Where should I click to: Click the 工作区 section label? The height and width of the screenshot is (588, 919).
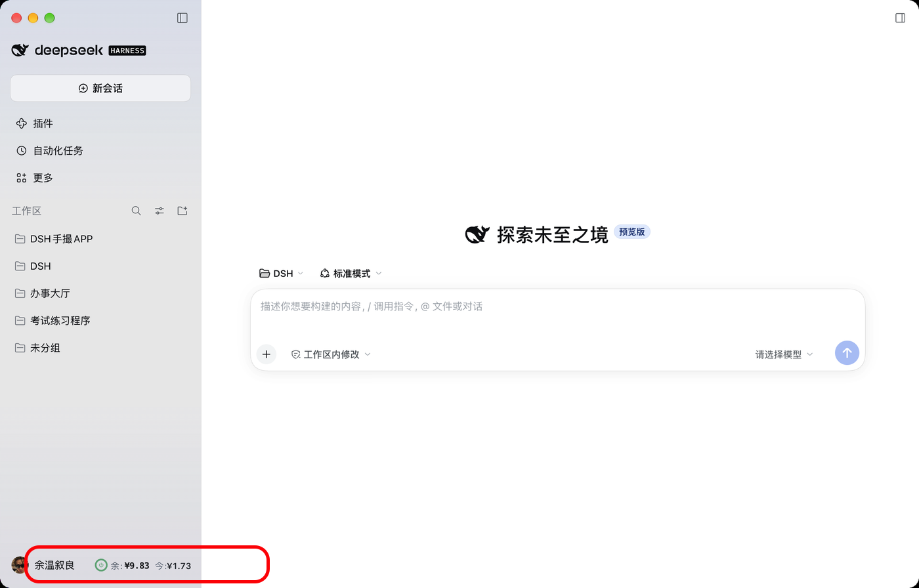[26, 211]
